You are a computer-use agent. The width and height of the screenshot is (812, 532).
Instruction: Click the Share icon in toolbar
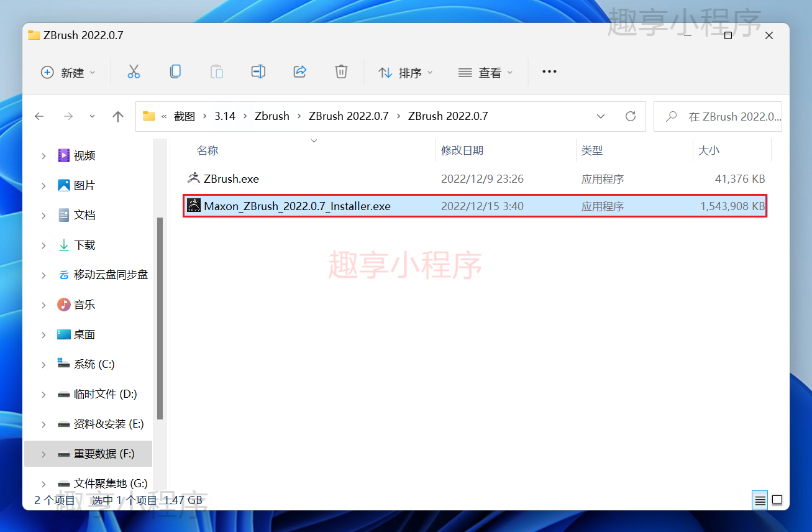pos(300,72)
